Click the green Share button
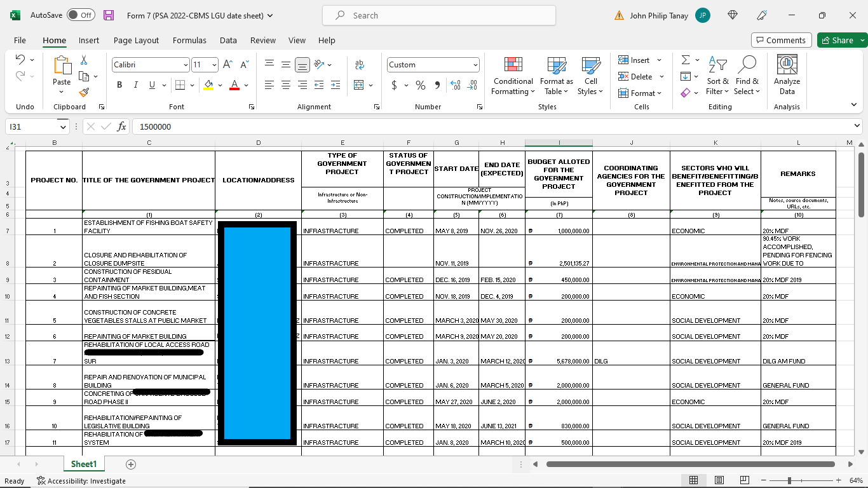 click(837, 40)
